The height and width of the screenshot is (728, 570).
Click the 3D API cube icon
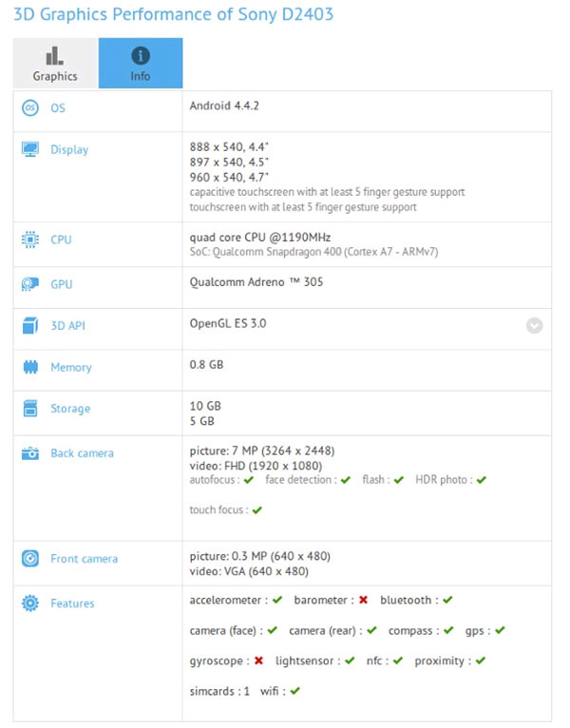tap(30, 326)
